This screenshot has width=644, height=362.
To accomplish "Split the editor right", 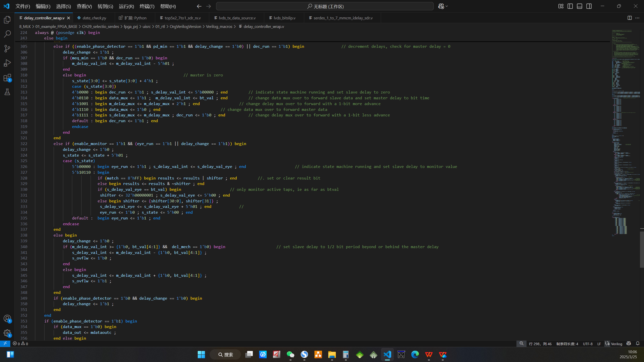I will 630,18.
